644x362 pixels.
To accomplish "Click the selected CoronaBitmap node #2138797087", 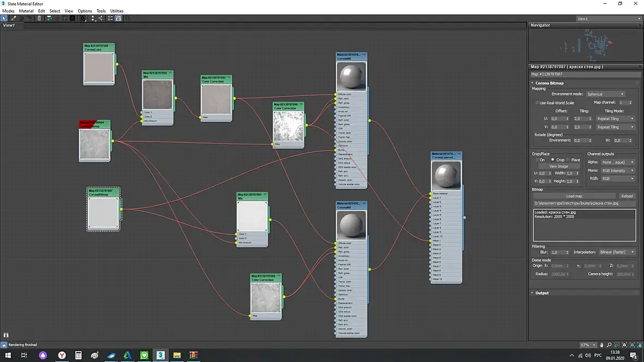I will pyautogui.click(x=103, y=209).
